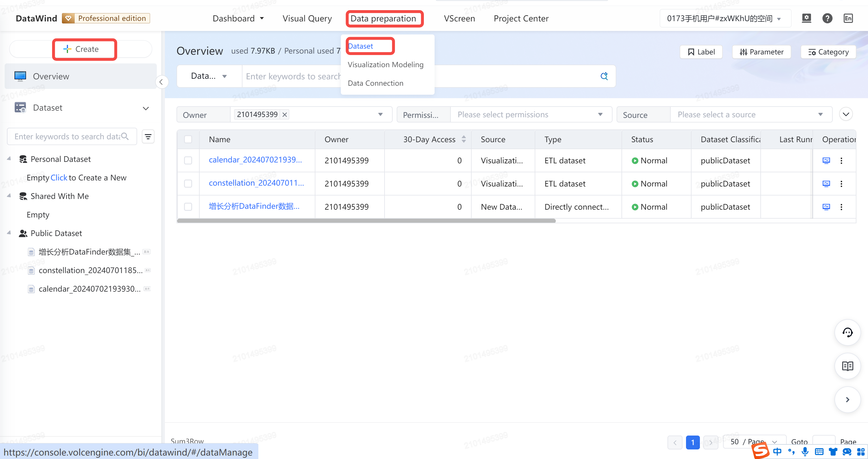
Task: Open calendar_20240702193930 in sidebar tree
Action: click(x=89, y=289)
